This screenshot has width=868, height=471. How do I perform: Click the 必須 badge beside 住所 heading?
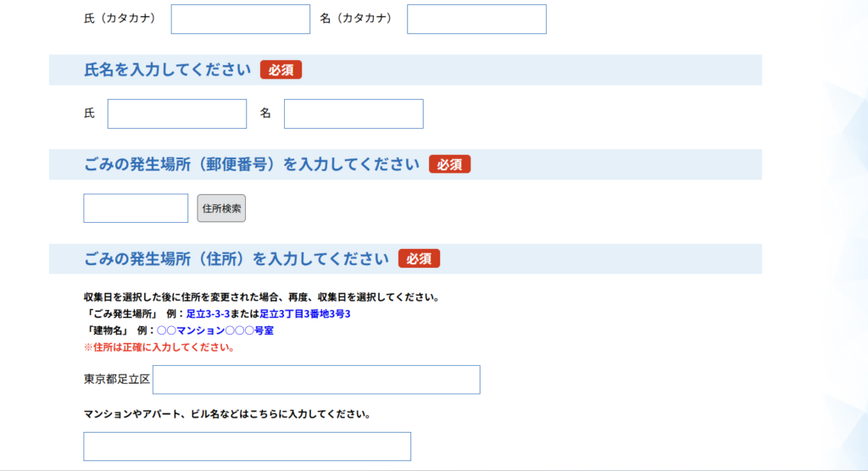click(419, 258)
